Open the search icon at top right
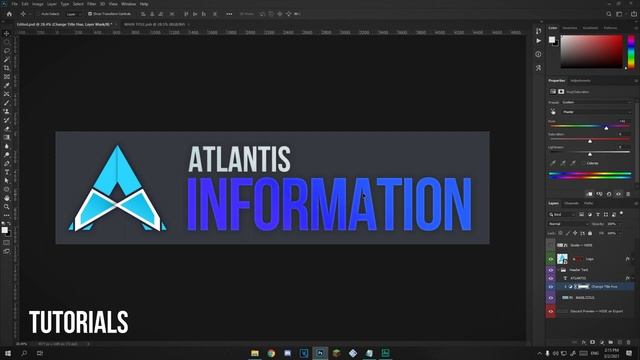 tap(609, 14)
